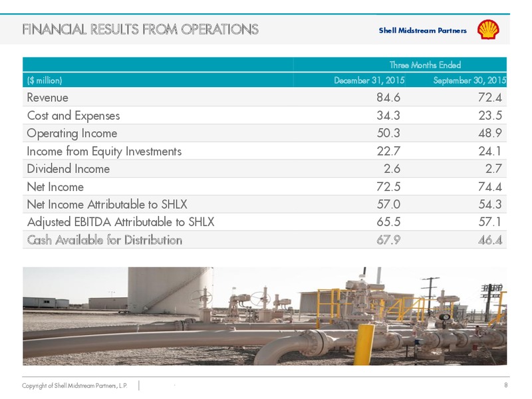Click the attributable net income value 57.0
This screenshot has width=532, height=399.
[388, 204]
